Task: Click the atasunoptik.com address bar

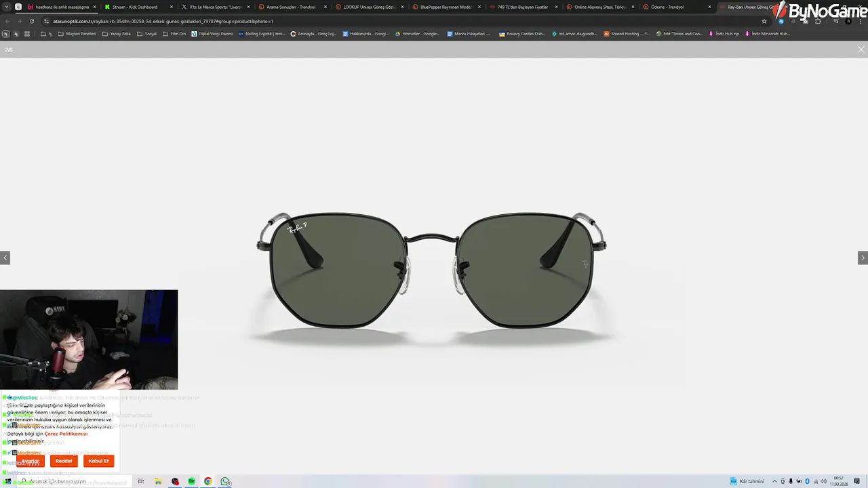Action: (x=407, y=21)
